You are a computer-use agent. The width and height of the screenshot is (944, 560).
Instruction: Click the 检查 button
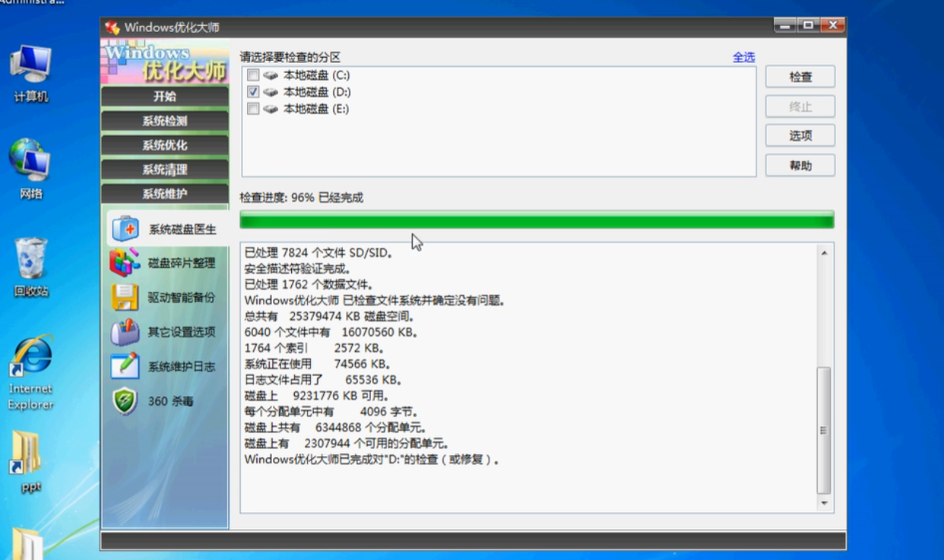(800, 77)
